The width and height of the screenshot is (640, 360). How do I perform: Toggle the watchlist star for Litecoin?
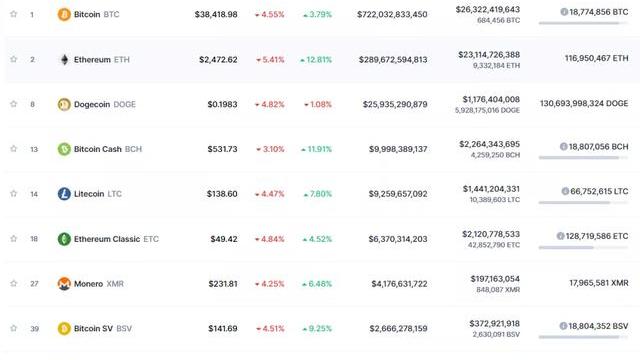[13, 193]
